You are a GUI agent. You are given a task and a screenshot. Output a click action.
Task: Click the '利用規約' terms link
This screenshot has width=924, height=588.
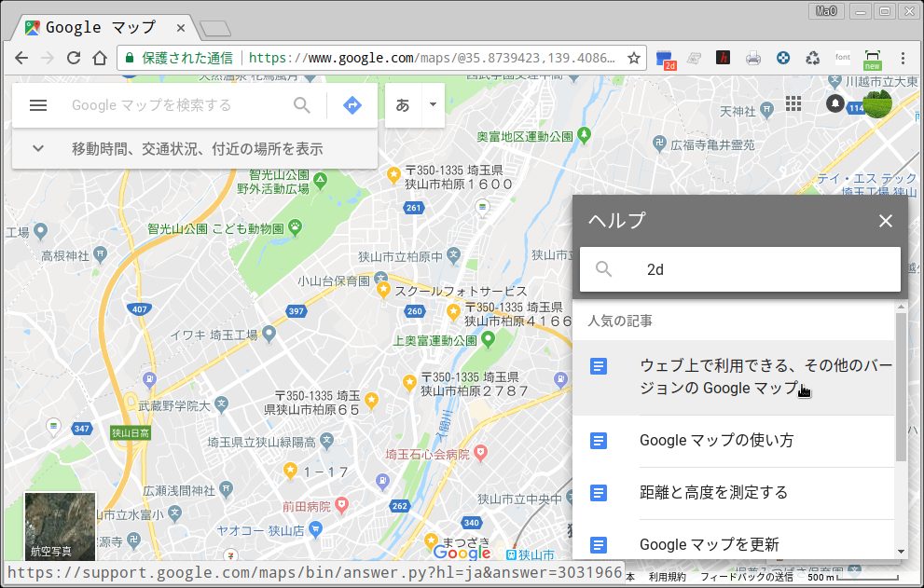(667, 577)
